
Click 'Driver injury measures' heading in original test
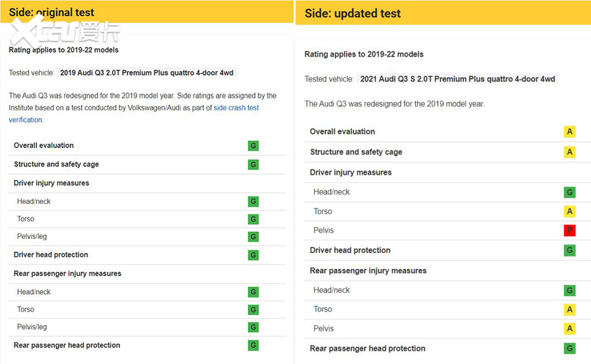(x=51, y=183)
